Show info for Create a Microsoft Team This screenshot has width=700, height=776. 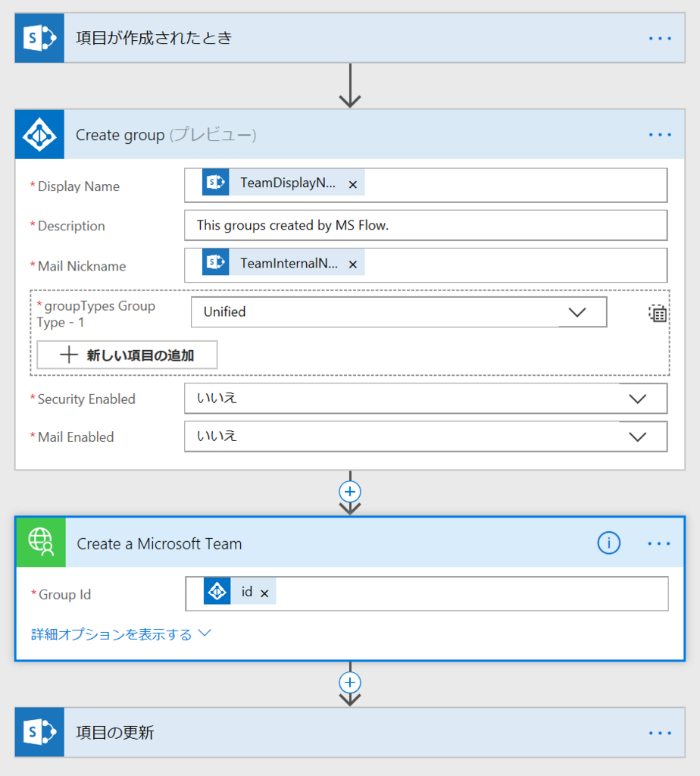pyautogui.click(x=608, y=543)
